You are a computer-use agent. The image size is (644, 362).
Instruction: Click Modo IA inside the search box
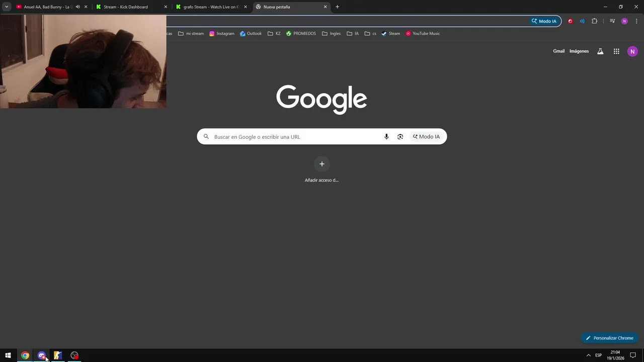[x=426, y=137]
